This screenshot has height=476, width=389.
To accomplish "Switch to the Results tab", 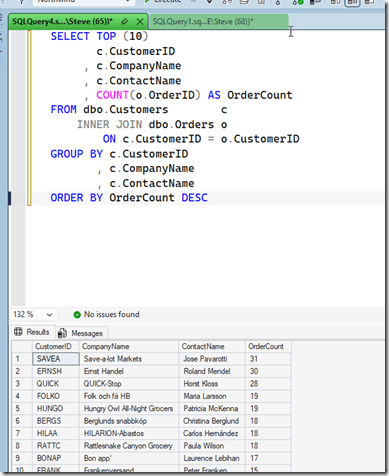I will [x=32, y=332].
